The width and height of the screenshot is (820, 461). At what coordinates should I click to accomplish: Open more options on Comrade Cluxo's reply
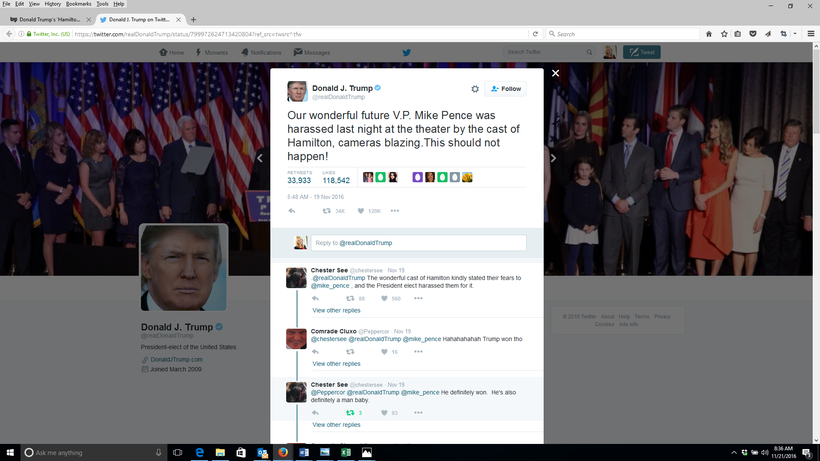click(x=418, y=352)
